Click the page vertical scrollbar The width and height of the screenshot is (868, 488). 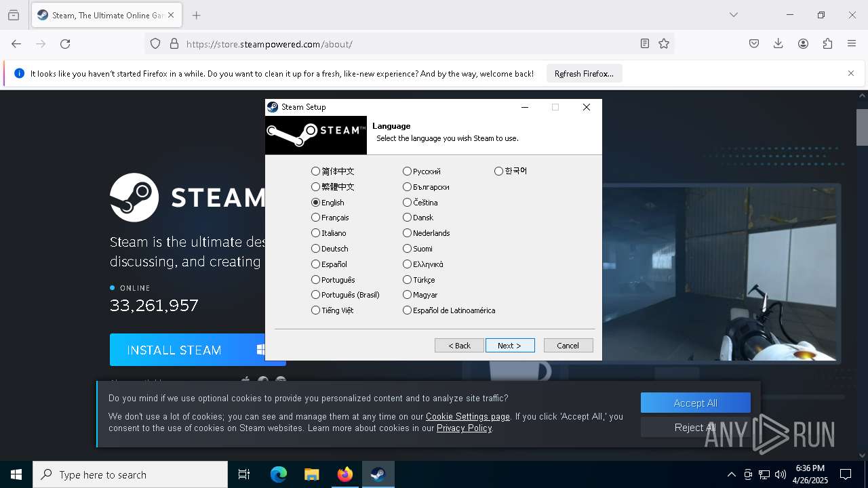(x=862, y=127)
